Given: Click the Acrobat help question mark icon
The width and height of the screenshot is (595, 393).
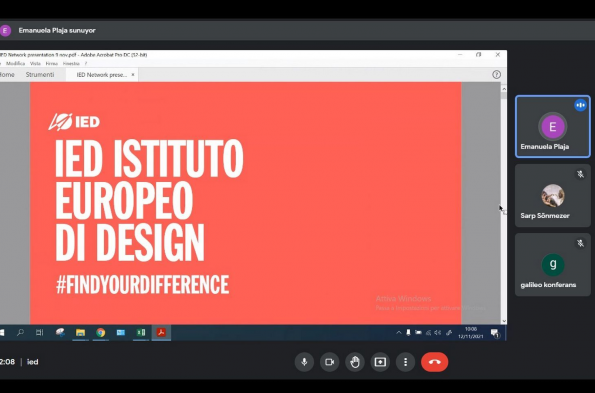Looking at the screenshot, I should click(496, 74).
